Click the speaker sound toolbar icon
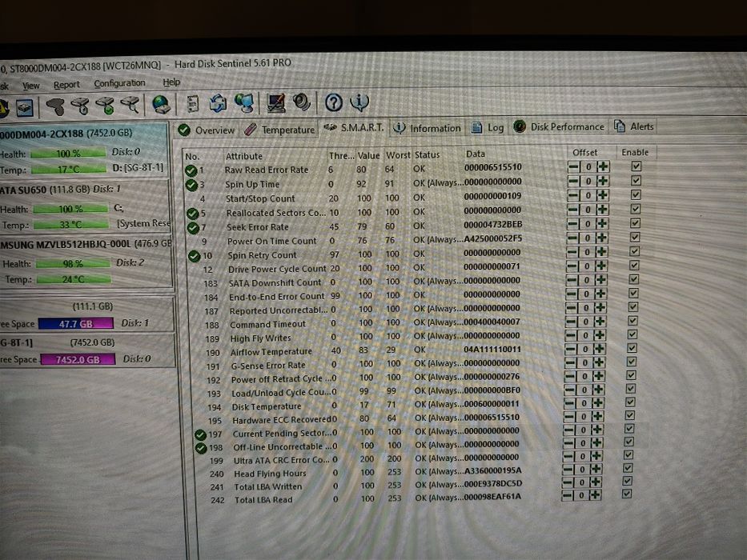Image resolution: width=747 pixels, height=560 pixels. (x=302, y=102)
